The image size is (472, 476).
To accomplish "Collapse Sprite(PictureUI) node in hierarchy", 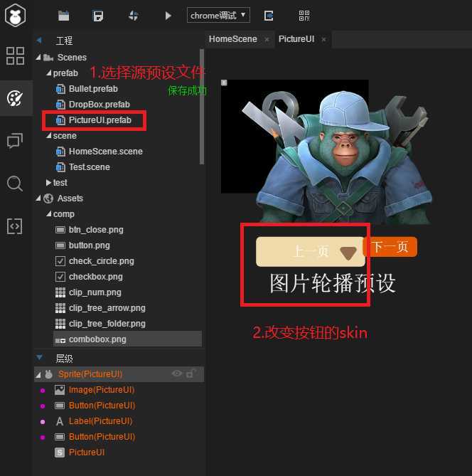I will tap(38, 375).
